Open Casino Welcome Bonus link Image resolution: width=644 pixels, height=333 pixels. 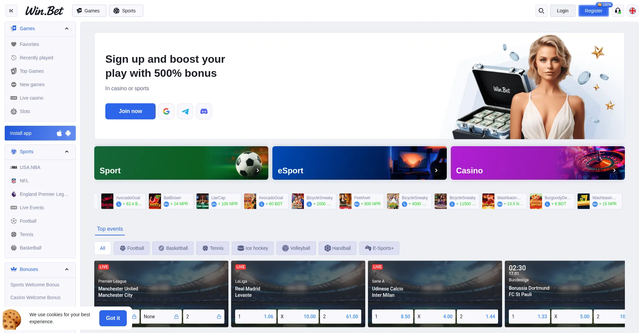coord(36,297)
